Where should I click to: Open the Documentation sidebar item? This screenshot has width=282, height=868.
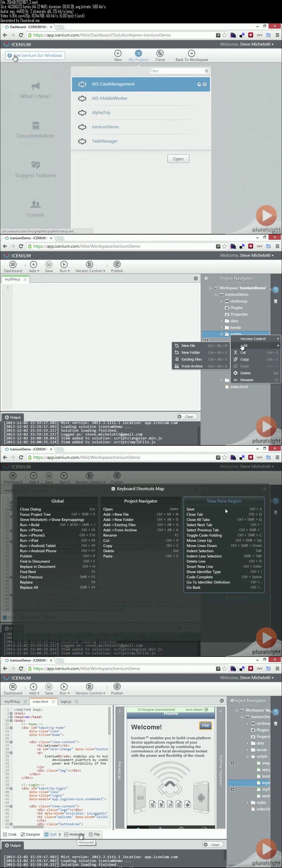[35, 130]
